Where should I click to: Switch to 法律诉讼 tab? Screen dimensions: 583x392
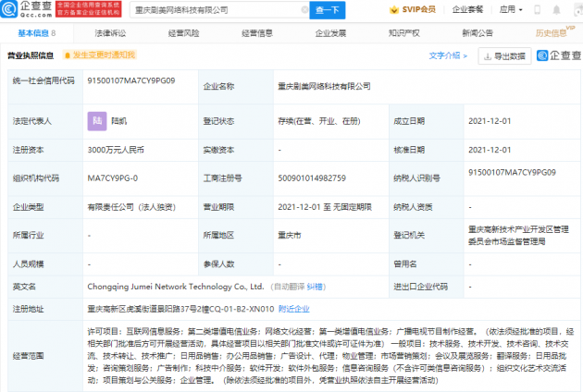click(110, 33)
